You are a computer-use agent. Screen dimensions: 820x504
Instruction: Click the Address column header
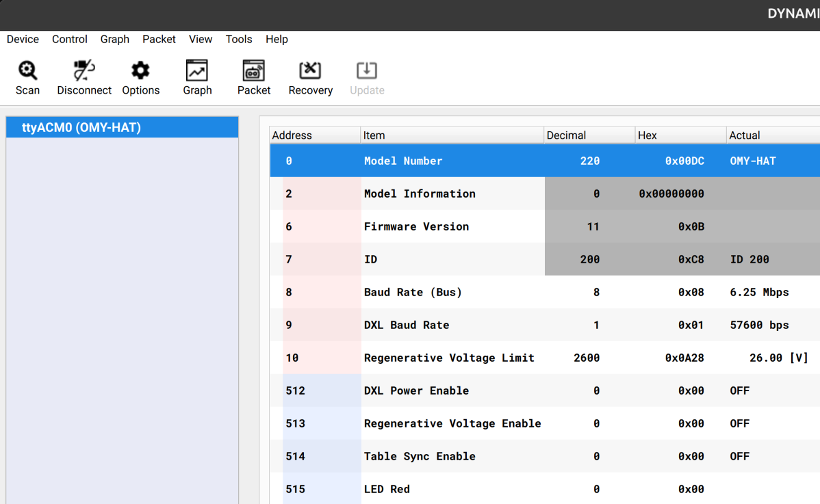click(291, 135)
